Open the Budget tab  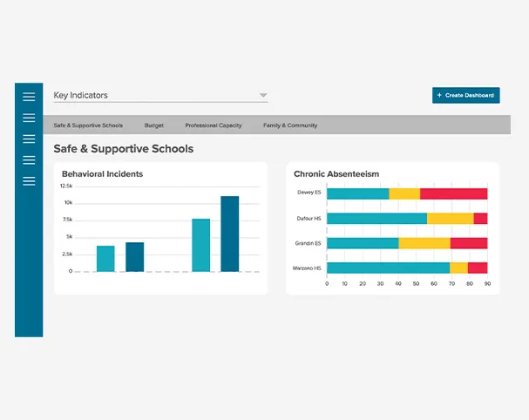pos(153,125)
